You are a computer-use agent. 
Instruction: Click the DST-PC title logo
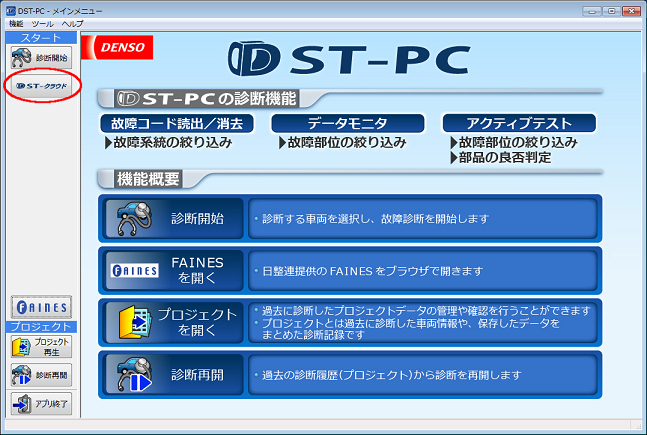[349, 59]
